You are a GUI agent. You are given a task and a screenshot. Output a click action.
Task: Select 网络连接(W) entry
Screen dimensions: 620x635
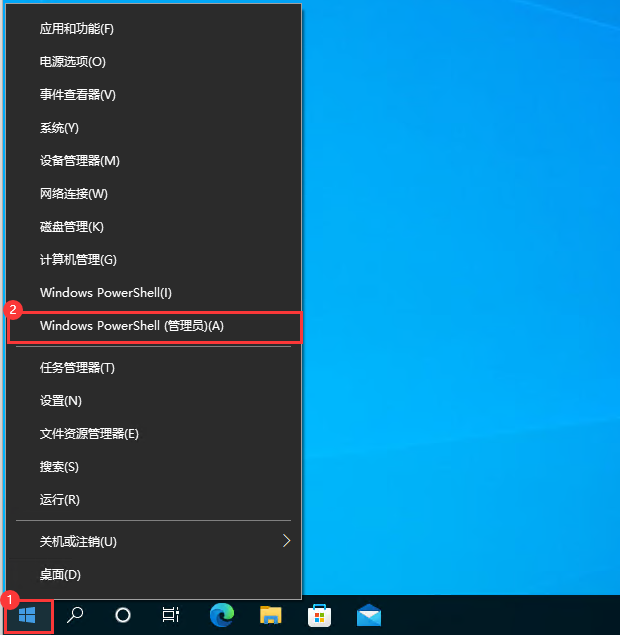153,194
